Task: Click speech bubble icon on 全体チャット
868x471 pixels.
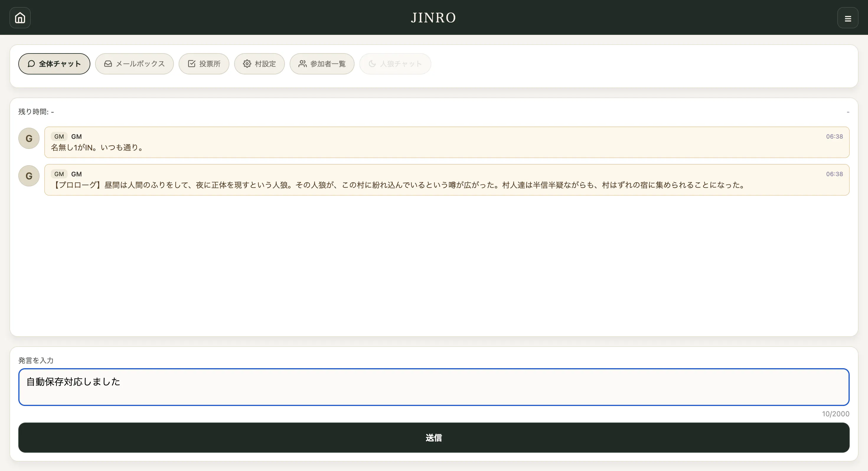Action: (31, 64)
